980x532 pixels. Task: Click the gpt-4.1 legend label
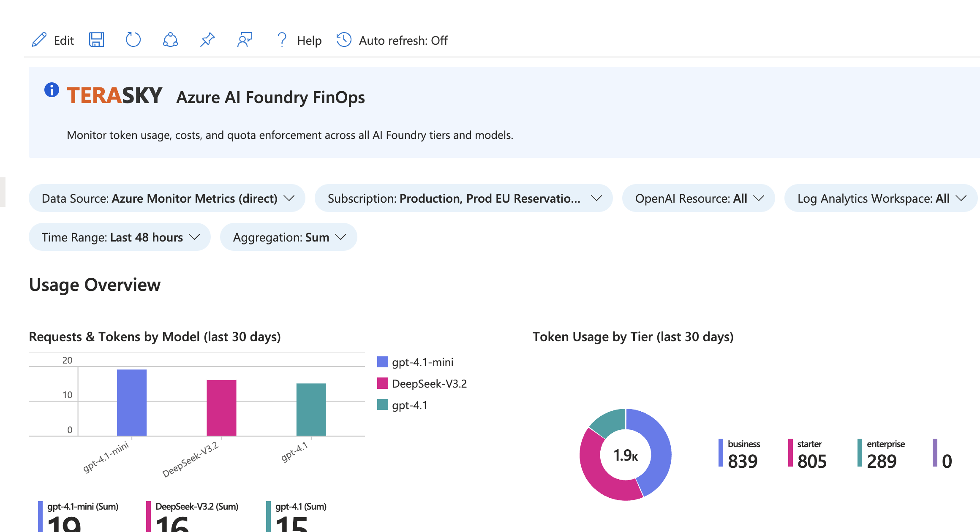[x=409, y=405]
